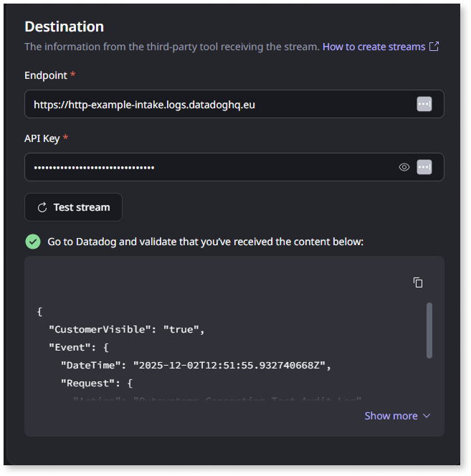Click the "Request": { line
The height and width of the screenshot is (476, 471).
[x=97, y=383]
